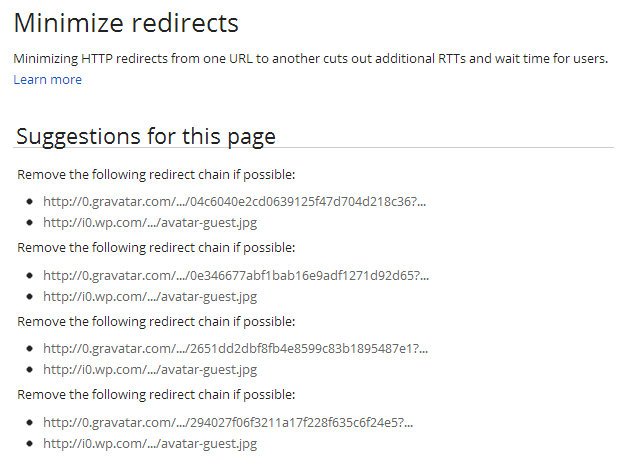
Task: Visit gravatar URL containing 2651dd2dbf8fb4e
Action: coord(236,348)
